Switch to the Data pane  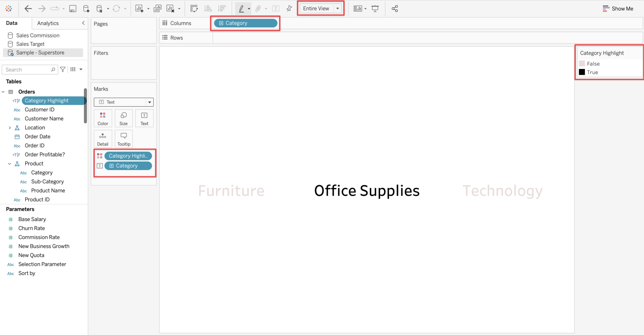[12, 23]
